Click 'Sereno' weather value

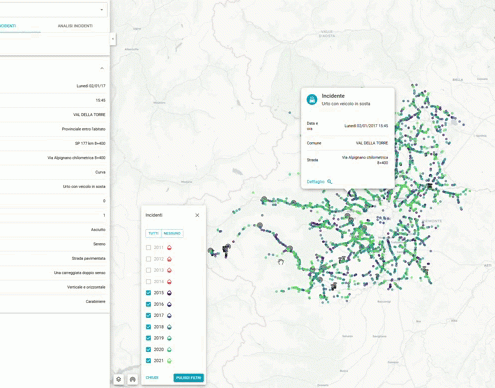(x=99, y=244)
